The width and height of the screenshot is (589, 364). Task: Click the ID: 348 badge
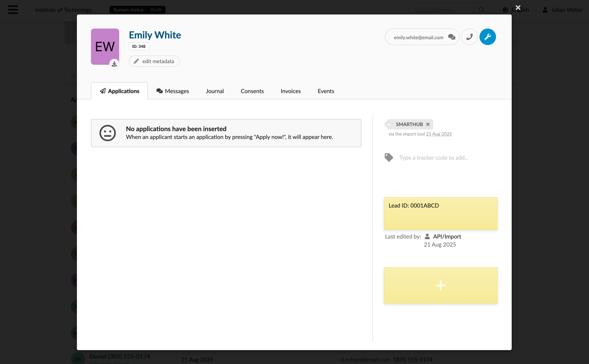tap(139, 46)
